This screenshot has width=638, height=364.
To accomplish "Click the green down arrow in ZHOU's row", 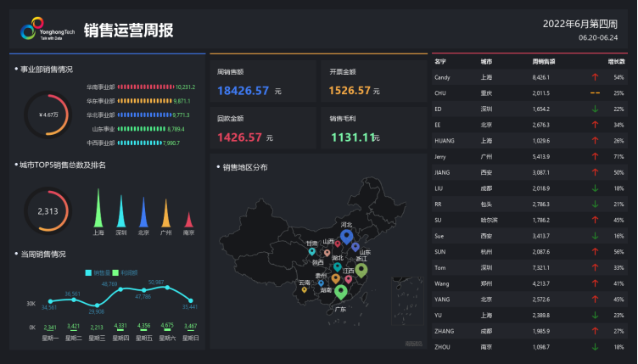I will pyautogui.click(x=595, y=346).
